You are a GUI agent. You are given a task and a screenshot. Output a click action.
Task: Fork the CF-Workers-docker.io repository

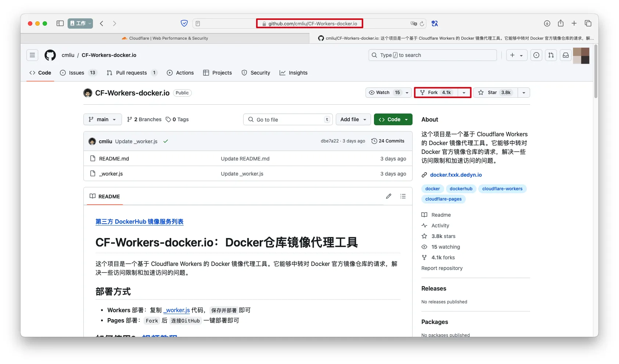coord(436,93)
